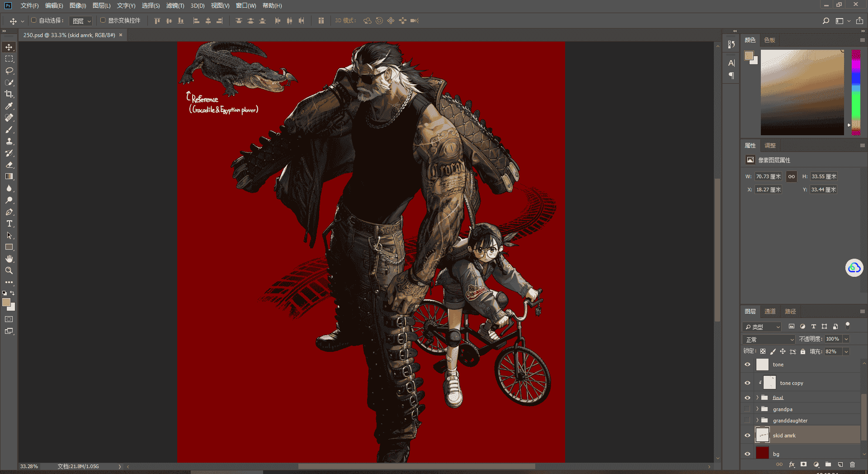Enable show transform controls checkbox
868x474 pixels.
(103, 20)
